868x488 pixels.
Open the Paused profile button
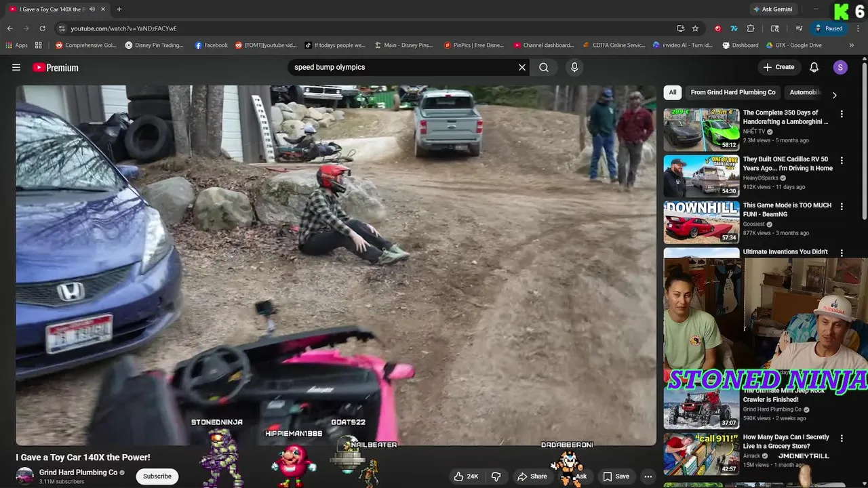point(829,28)
